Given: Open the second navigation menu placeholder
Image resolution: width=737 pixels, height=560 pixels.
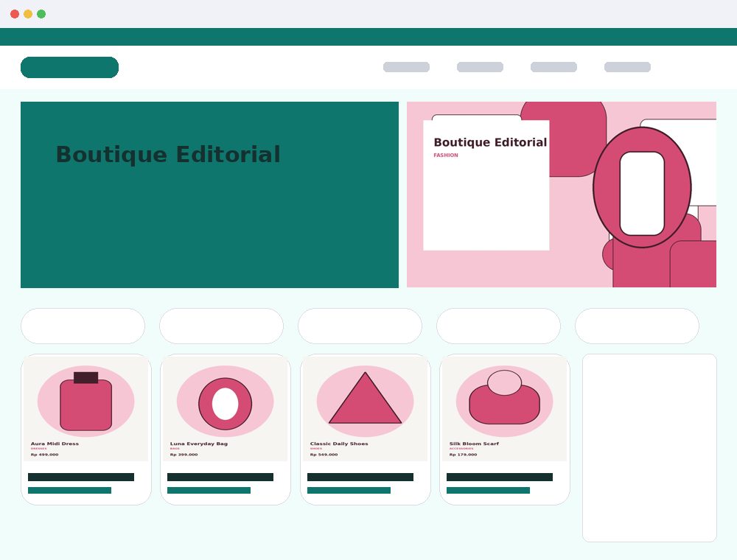Looking at the screenshot, I should click(480, 67).
